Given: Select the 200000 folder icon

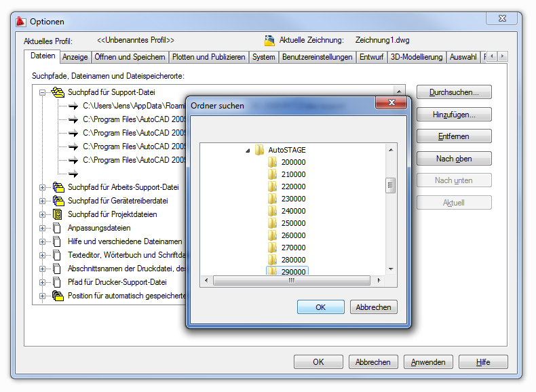Looking at the screenshot, I should (273, 162).
